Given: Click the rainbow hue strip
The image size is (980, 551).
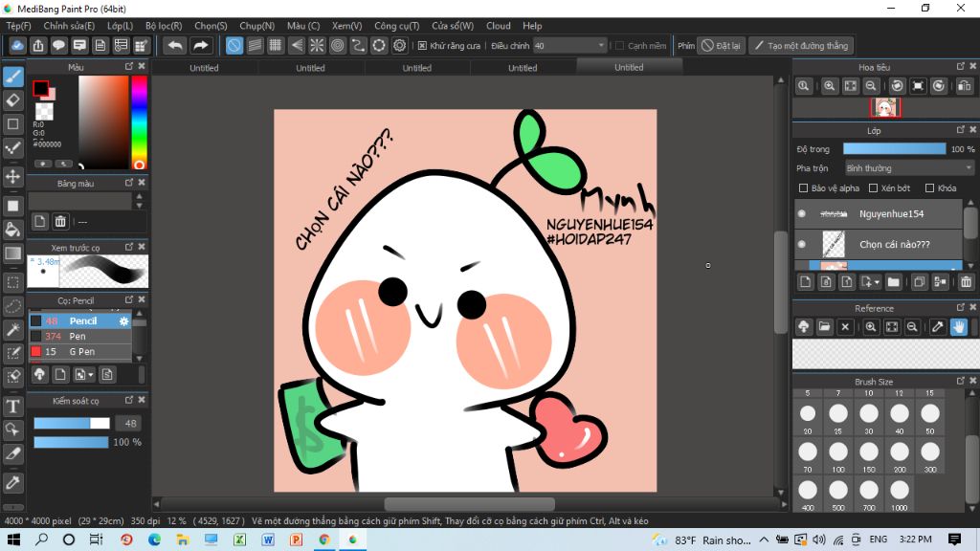Looking at the screenshot, I should [x=140, y=122].
